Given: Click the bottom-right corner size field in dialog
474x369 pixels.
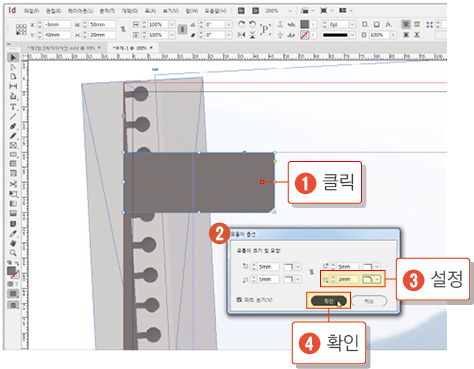Looking at the screenshot, I should 348,279.
